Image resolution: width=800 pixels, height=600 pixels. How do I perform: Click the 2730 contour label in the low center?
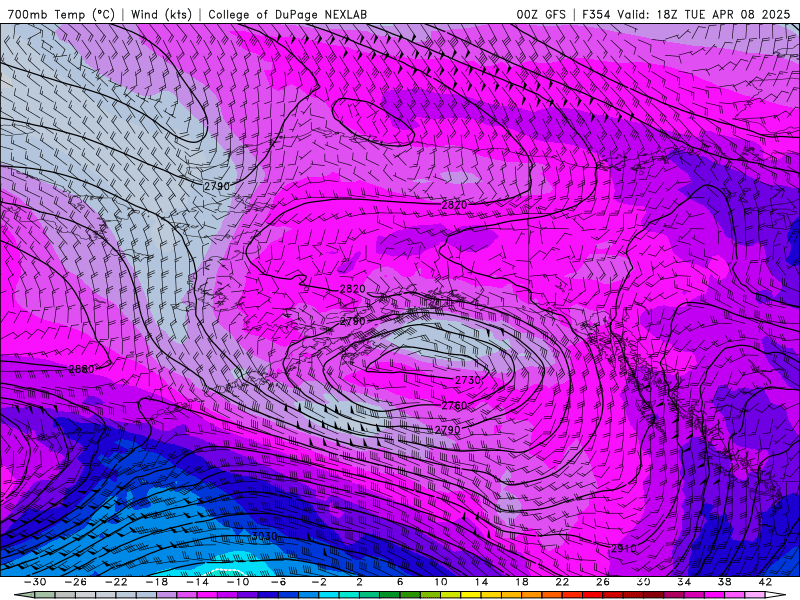(x=467, y=380)
